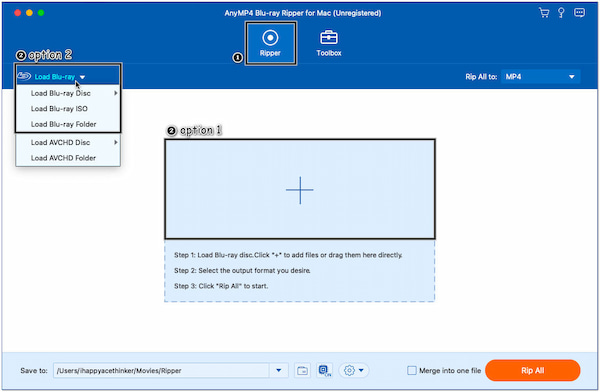Image resolution: width=600 pixels, height=392 pixels.
Task: Click the macOS close window button
Action: pos(18,13)
